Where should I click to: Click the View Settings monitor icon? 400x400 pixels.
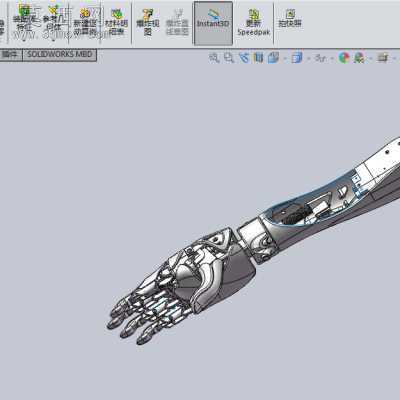click(383, 58)
